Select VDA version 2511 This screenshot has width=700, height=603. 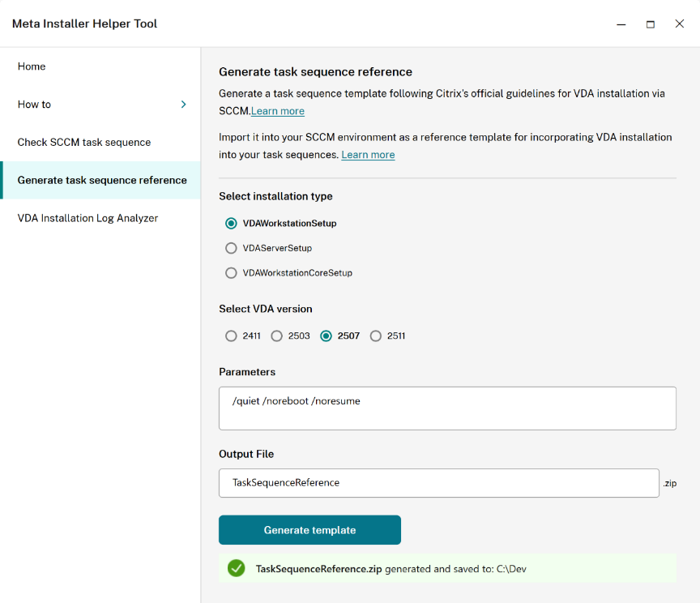pos(376,336)
